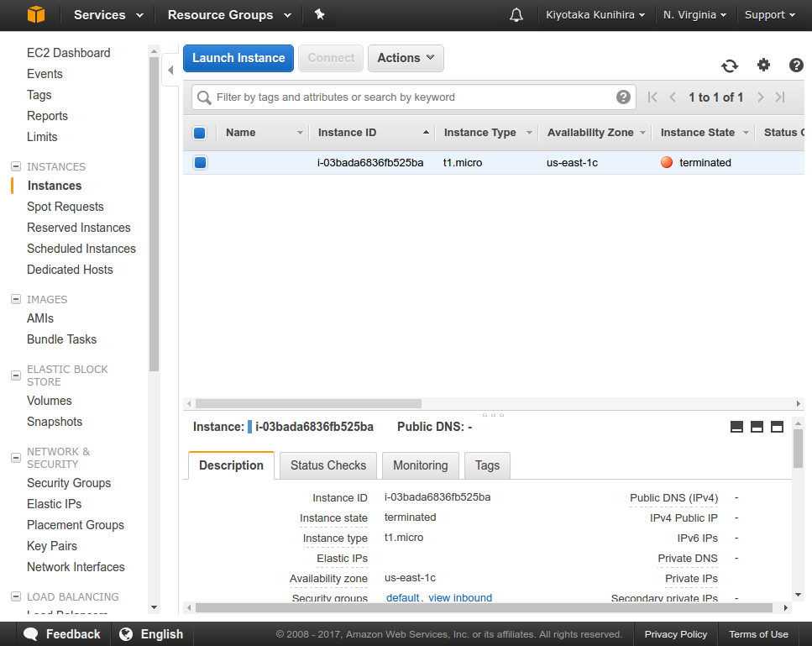
Task: Set details pane to half-height layout
Action: [757, 427]
